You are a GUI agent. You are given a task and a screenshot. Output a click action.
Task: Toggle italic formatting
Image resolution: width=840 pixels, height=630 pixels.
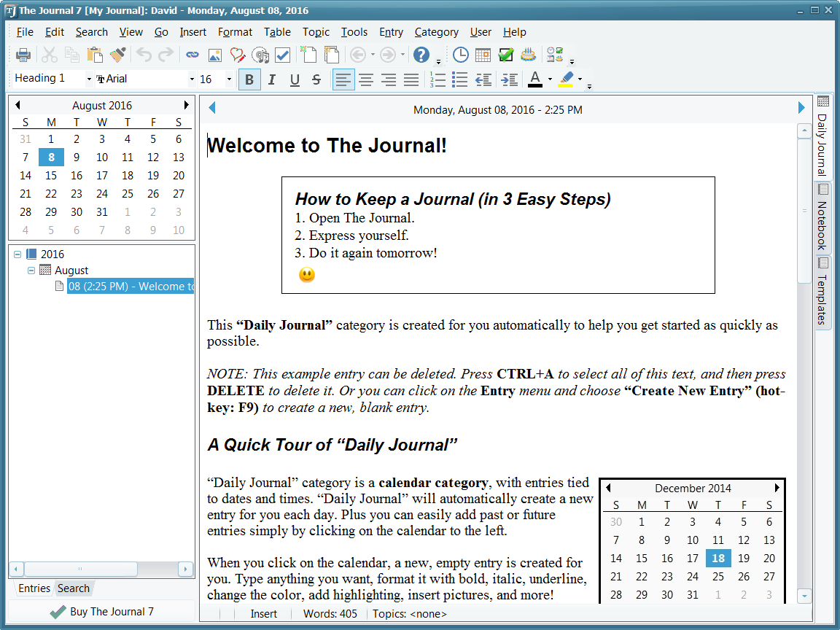(271, 79)
